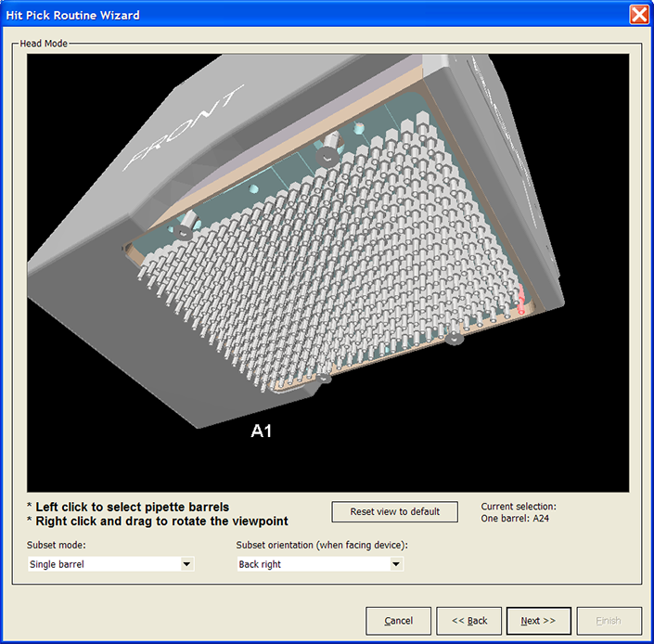
Task: Click the 'Right click and drag to rotate' hint
Action: click(x=158, y=522)
